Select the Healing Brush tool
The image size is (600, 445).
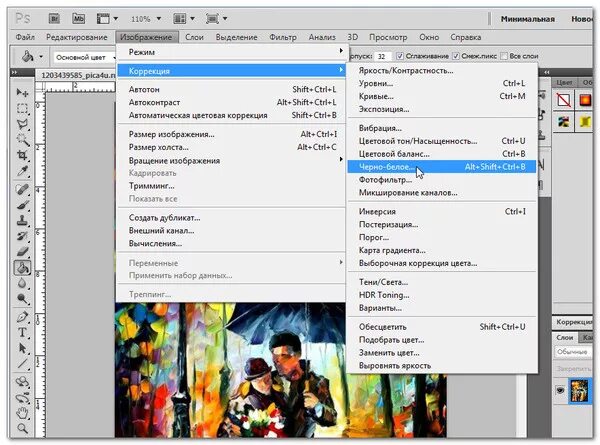tap(22, 189)
